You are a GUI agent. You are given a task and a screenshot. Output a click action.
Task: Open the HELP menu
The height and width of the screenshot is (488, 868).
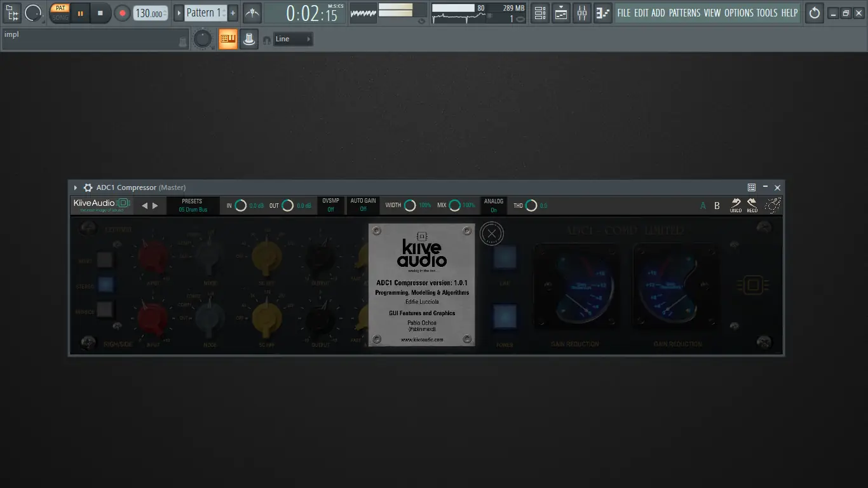(x=790, y=13)
